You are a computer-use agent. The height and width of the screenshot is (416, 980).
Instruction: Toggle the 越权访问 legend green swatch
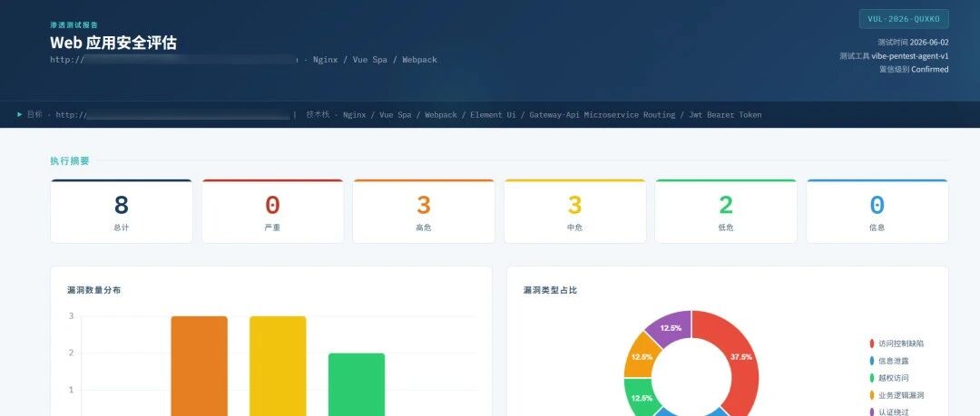pyautogui.click(x=872, y=378)
